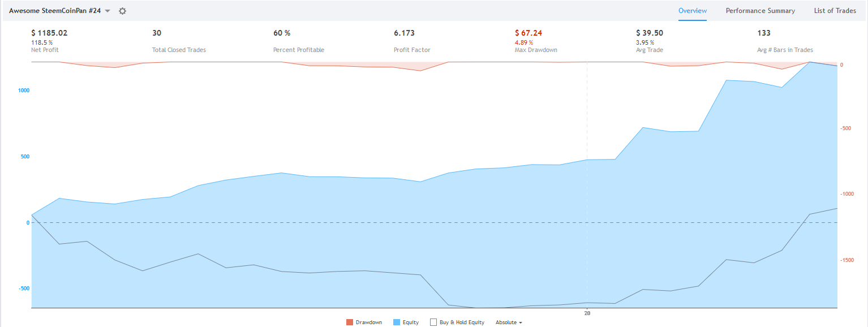The height and width of the screenshot is (327, 868).
Task: Click the Avg # Bars in Trades label
Action: [x=785, y=50]
